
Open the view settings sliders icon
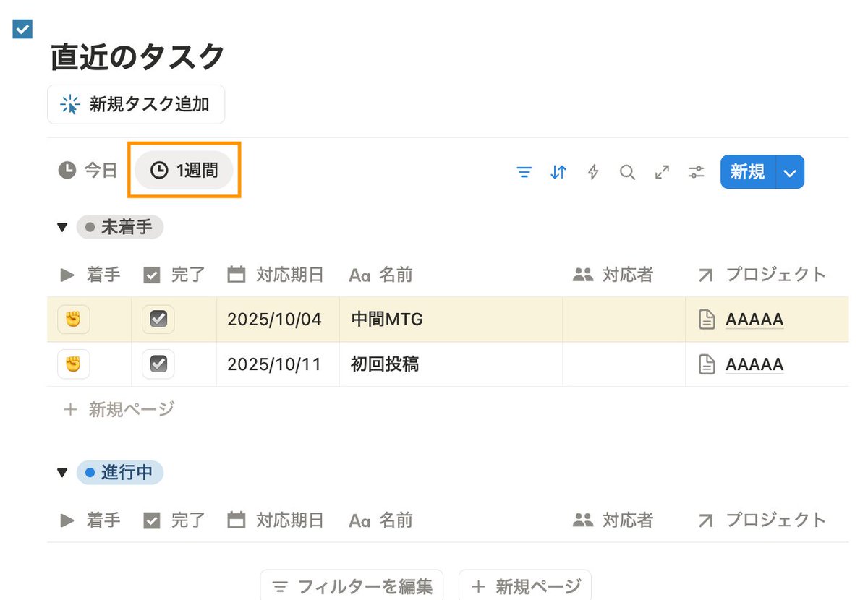point(696,172)
